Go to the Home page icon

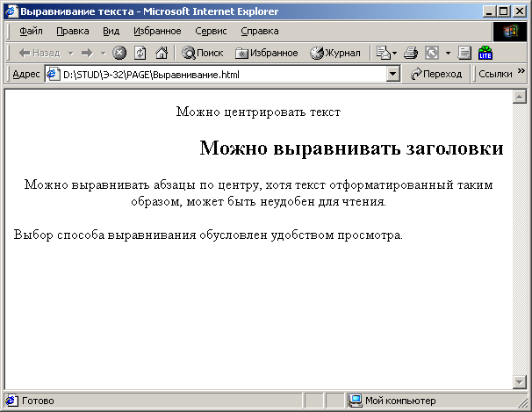point(162,53)
